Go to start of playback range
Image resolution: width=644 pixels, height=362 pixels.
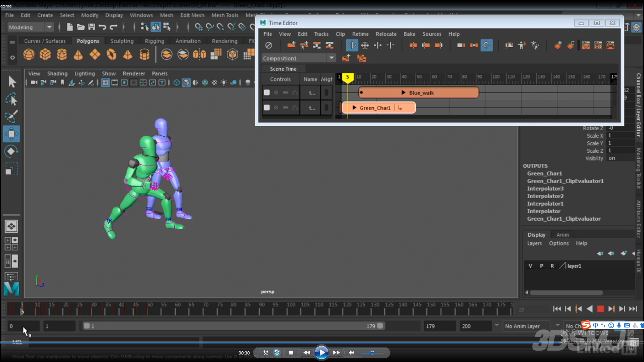point(557,309)
